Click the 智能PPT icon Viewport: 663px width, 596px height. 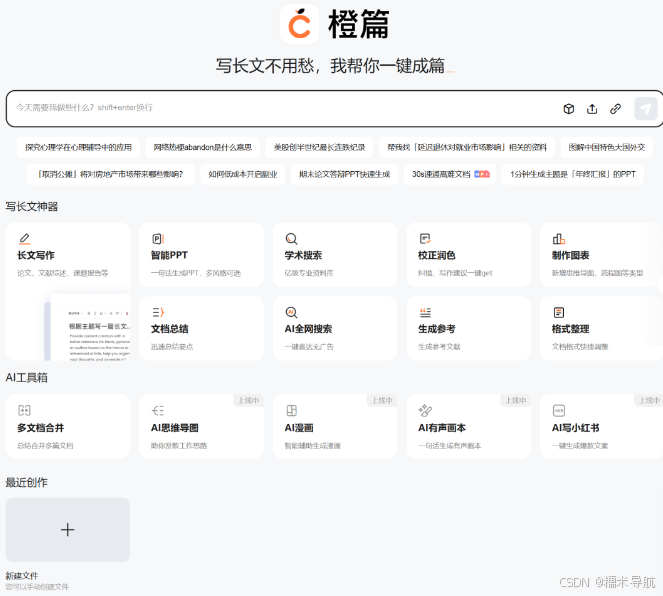[158, 239]
